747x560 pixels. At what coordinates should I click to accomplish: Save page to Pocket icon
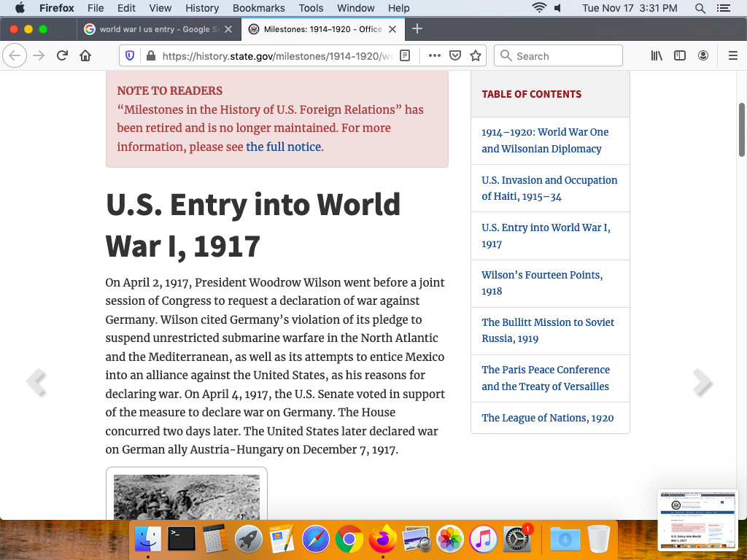point(455,56)
